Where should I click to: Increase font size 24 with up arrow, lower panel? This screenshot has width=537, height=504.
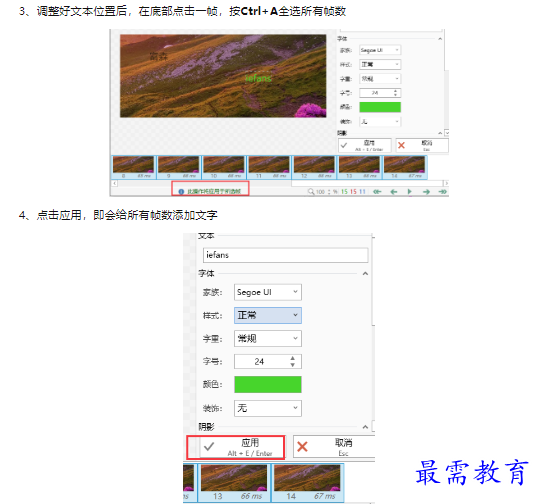[292, 358]
